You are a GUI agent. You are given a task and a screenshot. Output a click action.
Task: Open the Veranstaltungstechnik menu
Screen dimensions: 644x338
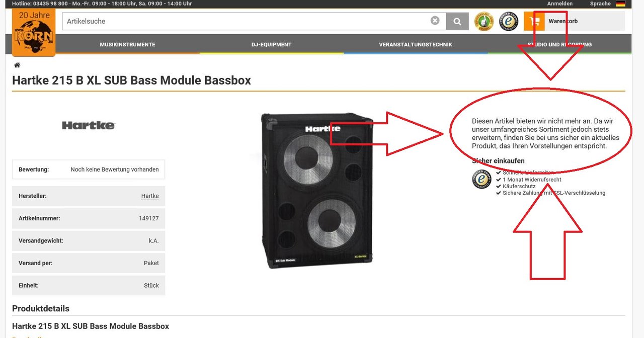coord(416,44)
